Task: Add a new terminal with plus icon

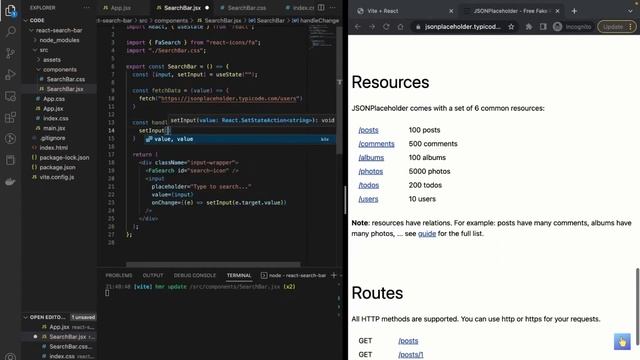Action: pyautogui.click(x=333, y=275)
